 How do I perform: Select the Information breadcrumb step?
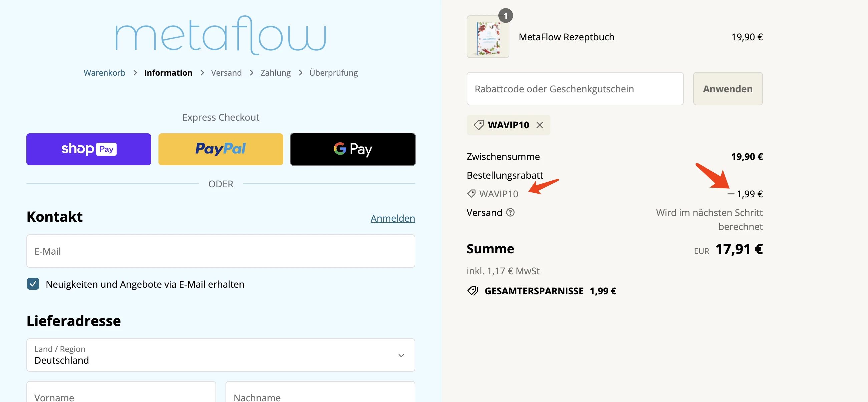point(168,73)
